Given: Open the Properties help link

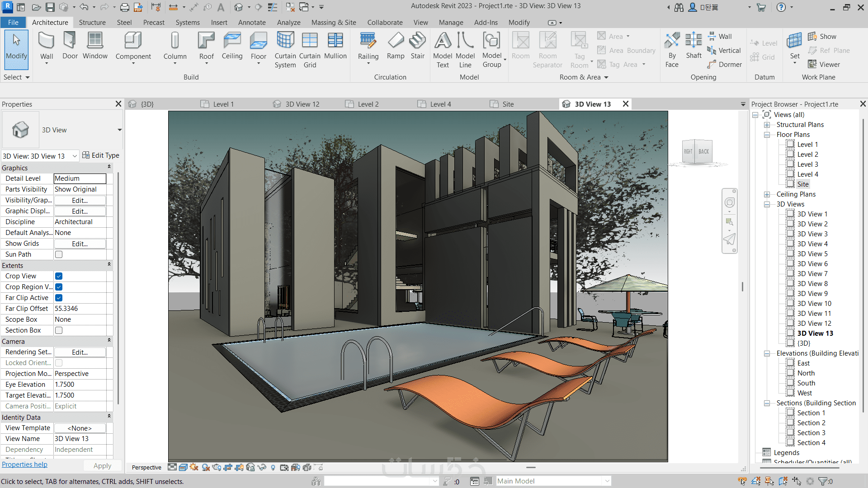Looking at the screenshot, I should [x=24, y=465].
